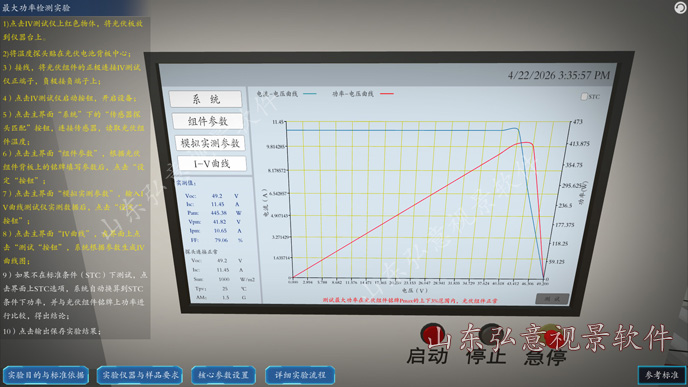Click the date-time readout 4/22/2026 3:35:57 PM
This screenshot has width=688, height=387.
click(x=559, y=75)
